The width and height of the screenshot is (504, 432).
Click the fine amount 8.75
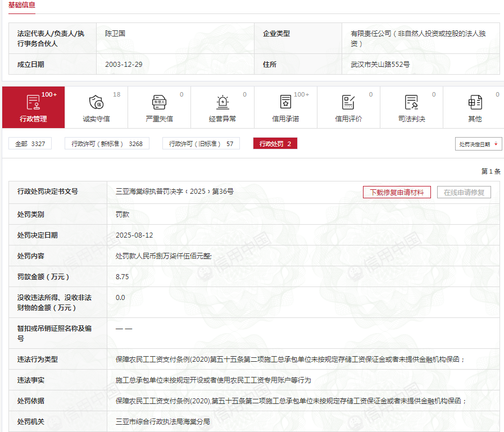122,277
